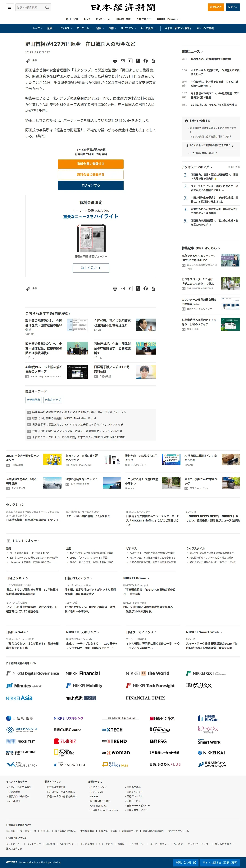Expand the マーケット navigation dropdown
This screenshot has height=868, width=246.
pyautogui.click(x=84, y=28)
